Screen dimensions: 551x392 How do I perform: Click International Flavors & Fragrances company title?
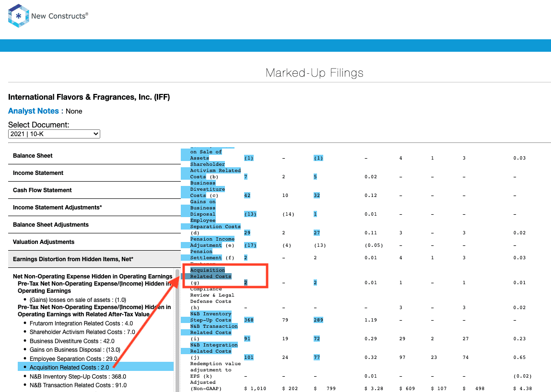pos(89,97)
